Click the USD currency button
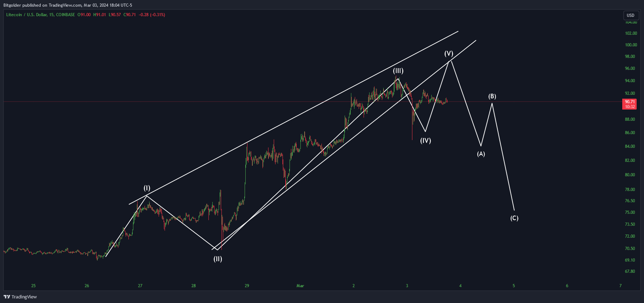Image resolution: width=644 pixels, height=303 pixels. pos(631,15)
